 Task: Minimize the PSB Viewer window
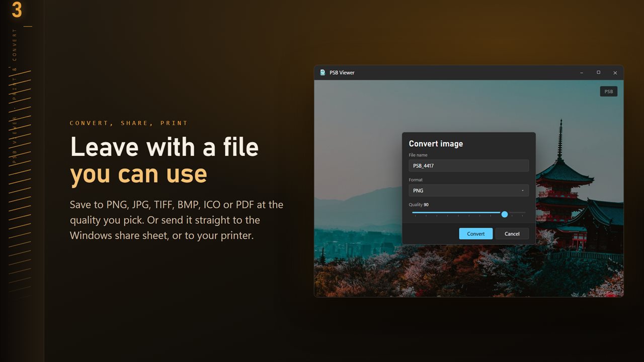pos(582,72)
